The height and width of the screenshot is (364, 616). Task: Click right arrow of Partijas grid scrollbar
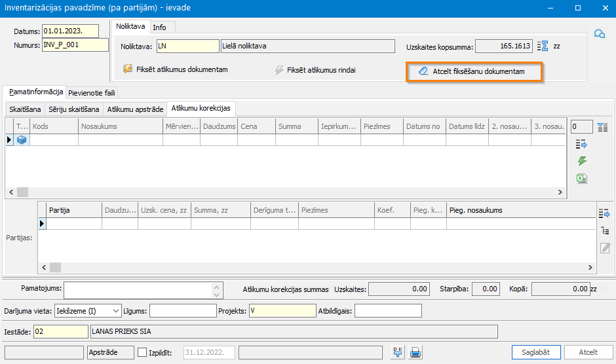(x=590, y=267)
